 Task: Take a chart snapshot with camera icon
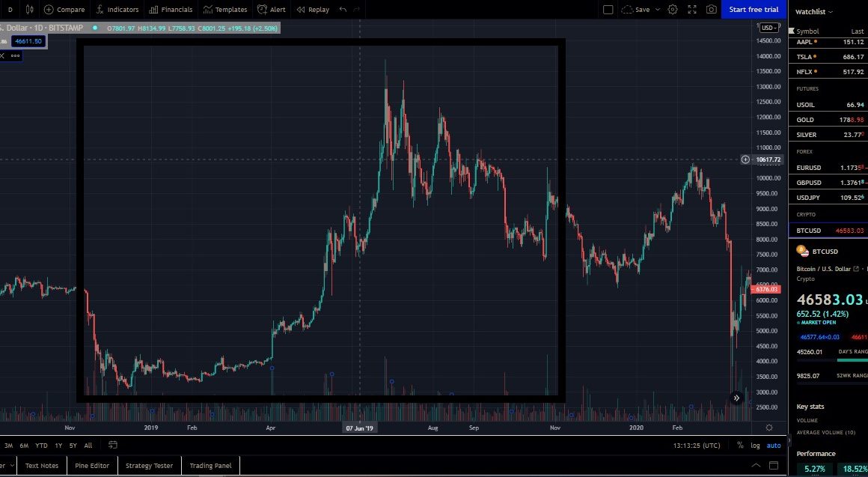(712, 10)
